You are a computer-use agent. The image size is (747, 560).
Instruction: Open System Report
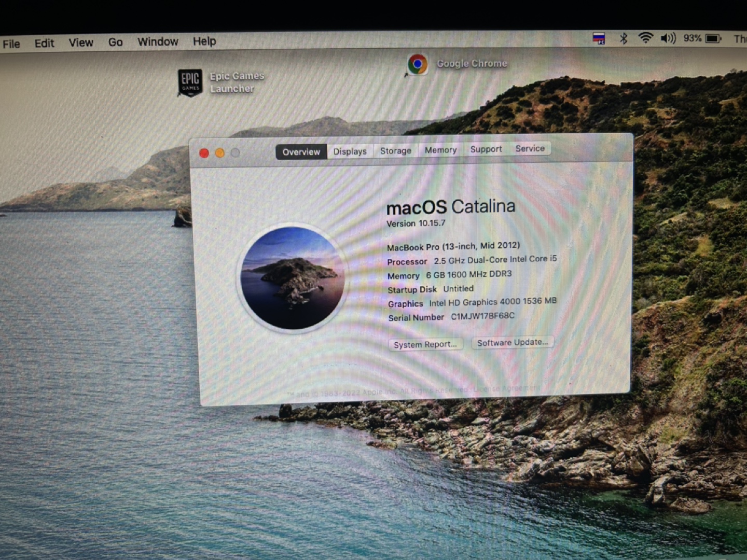425,344
